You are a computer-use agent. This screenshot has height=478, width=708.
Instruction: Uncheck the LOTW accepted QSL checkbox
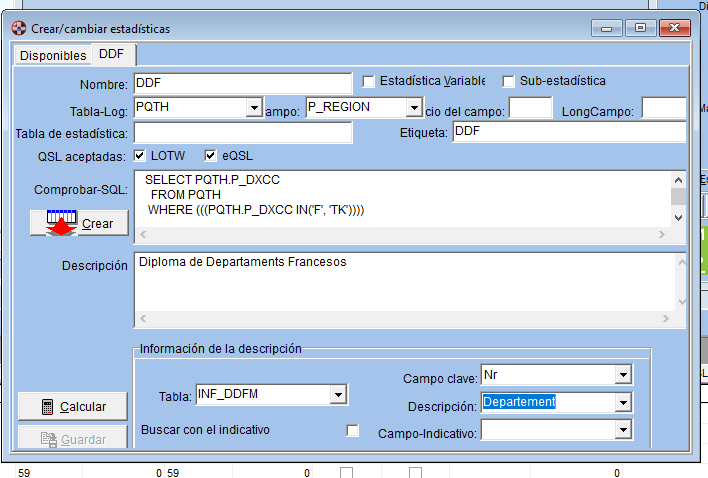pyautogui.click(x=139, y=156)
